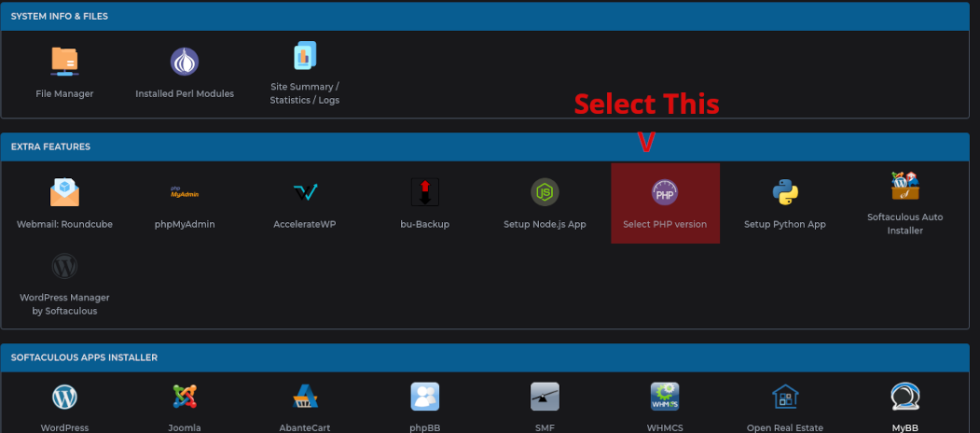This screenshot has width=980, height=433.
Task: Click the Select PHP version icon
Action: 665,192
